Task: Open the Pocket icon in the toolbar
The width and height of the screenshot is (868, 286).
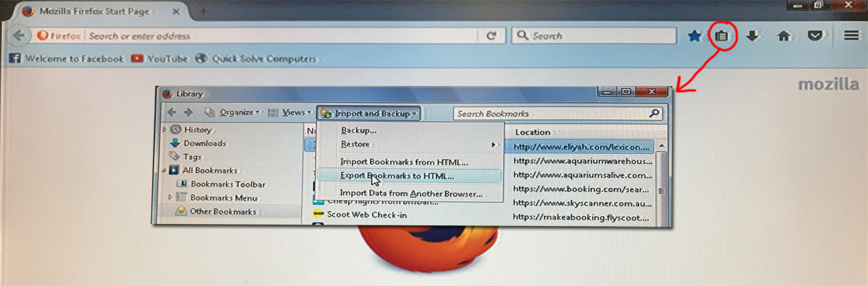Action: (x=815, y=36)
